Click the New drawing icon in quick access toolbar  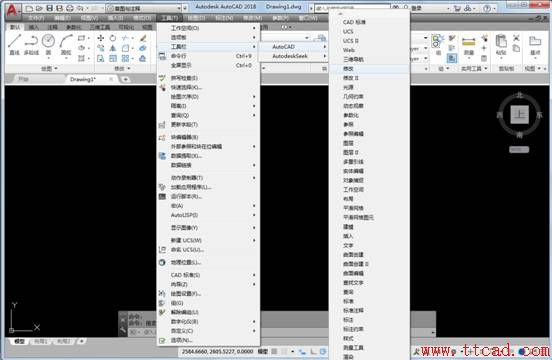coord(30,8)
